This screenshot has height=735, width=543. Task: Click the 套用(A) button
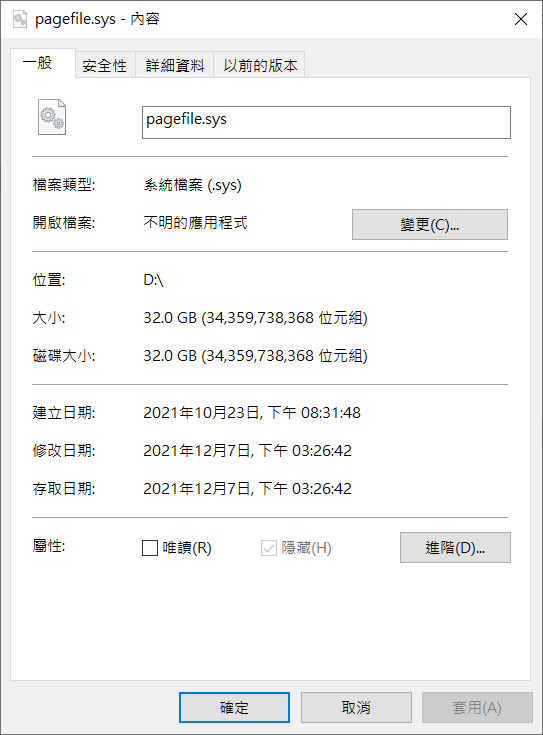(477, 707)
